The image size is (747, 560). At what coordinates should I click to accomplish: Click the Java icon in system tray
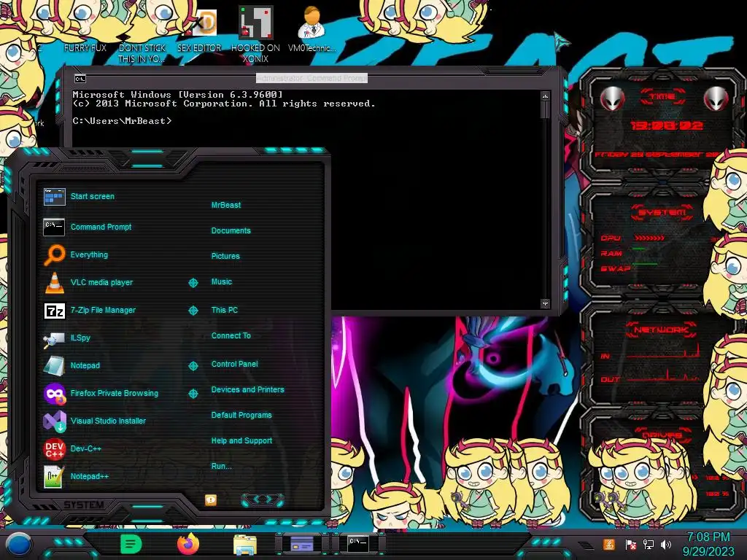[x=609, y=544]
